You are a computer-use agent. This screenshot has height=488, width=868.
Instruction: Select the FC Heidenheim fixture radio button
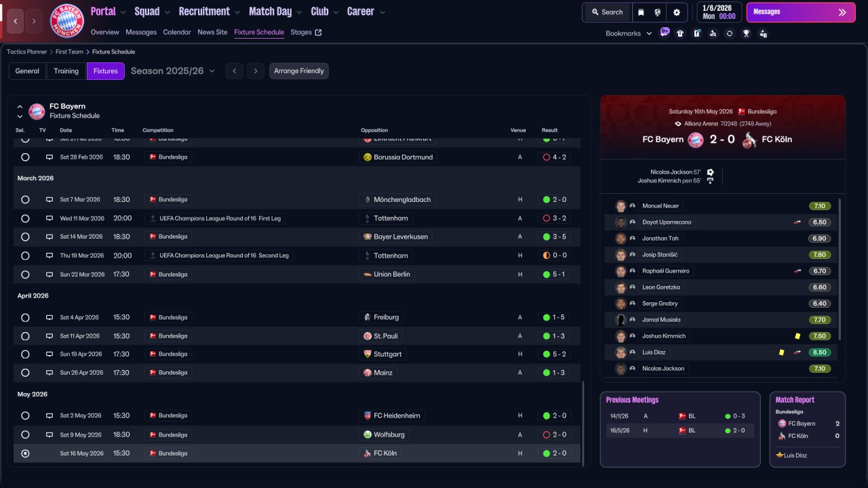pyautogui.click(x=25, y=415)
